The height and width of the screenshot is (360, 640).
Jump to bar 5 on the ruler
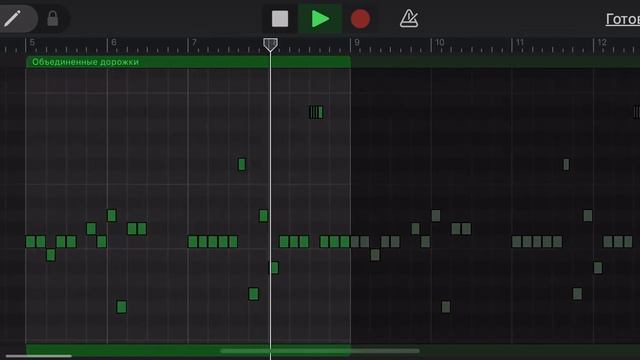tap(32, 42)
